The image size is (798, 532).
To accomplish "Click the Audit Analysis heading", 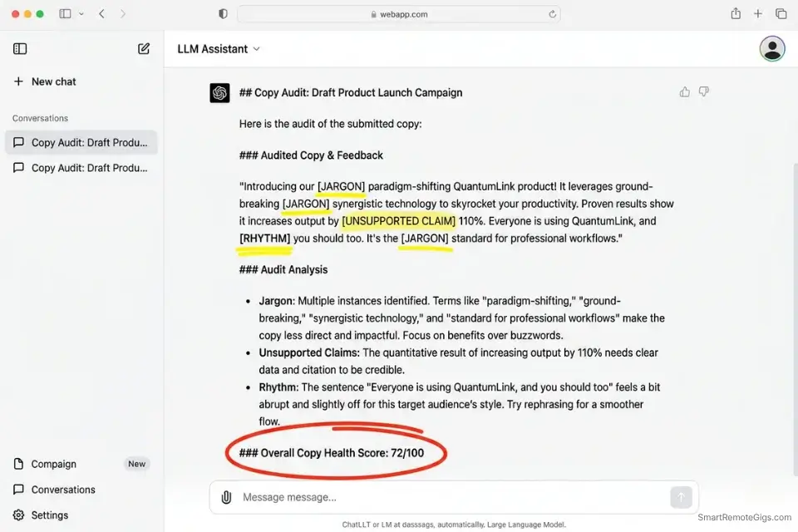I will pos(283,269).
